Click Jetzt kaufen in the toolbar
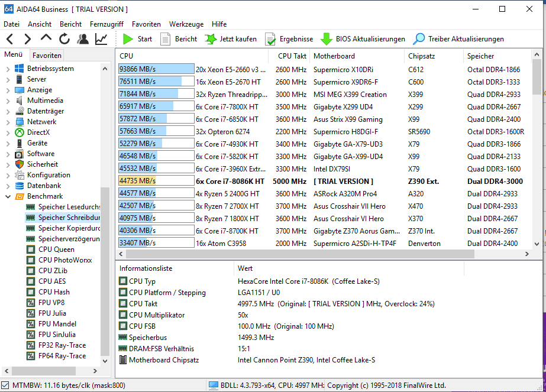This screenshot has width=546, height=392. tap(231, 39)
